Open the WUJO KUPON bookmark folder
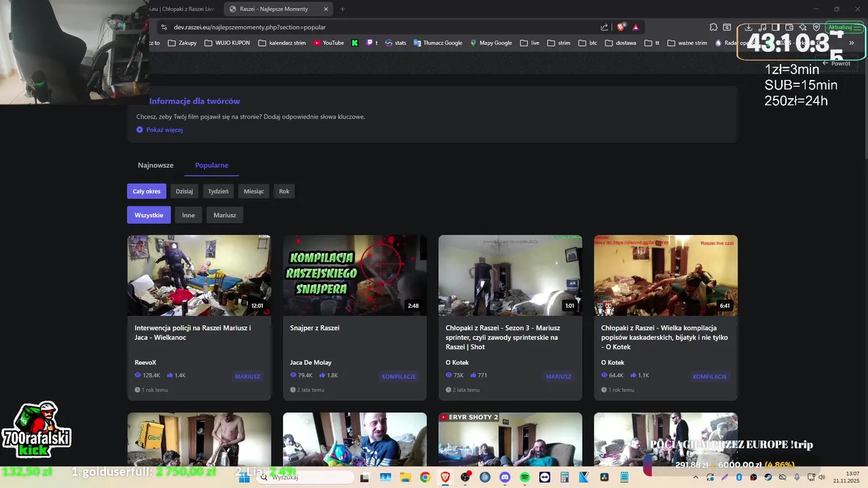This screenshot has width=868, height=488. click(226, 43)
